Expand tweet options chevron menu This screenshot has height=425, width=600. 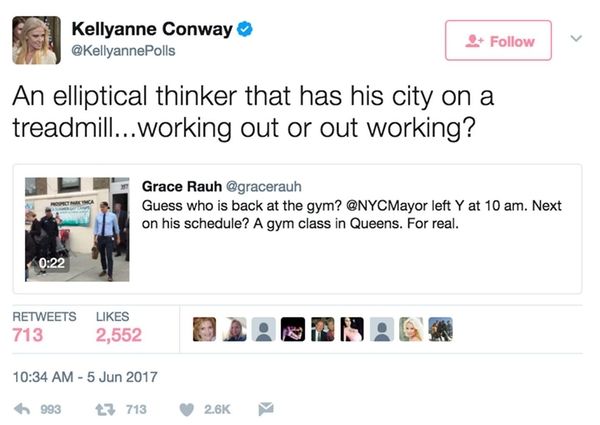pyautogui.click(x=576, y=39)
